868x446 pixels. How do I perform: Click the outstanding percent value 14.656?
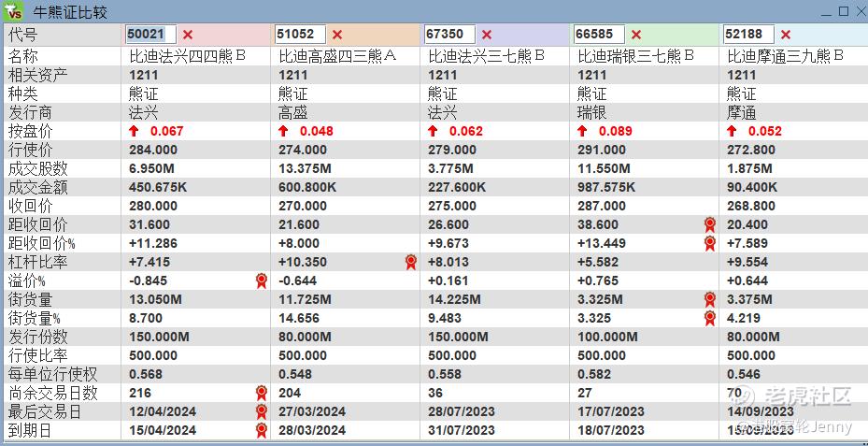[299, 318]
